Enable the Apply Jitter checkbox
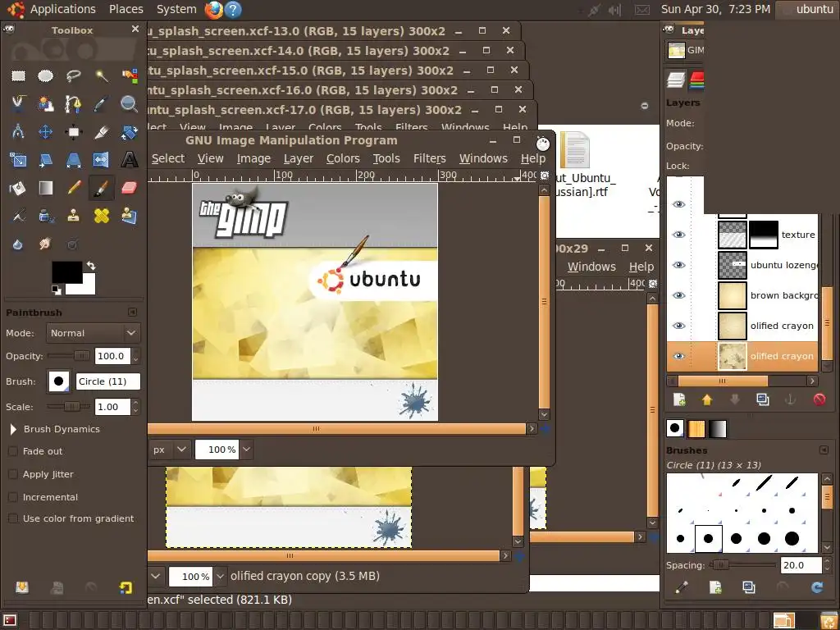This screenshot has height=630, width=840. coord(13,474)
